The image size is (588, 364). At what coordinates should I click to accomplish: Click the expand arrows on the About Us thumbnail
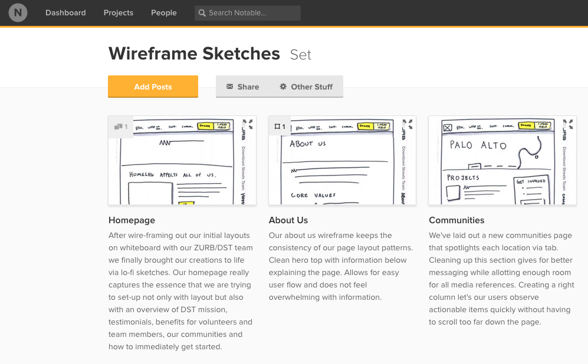409,123
